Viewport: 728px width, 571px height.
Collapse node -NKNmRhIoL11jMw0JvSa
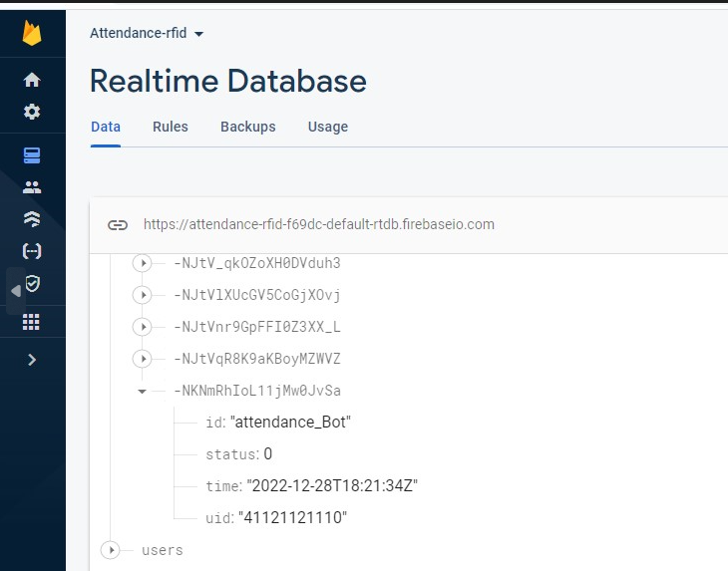point(142,392)
